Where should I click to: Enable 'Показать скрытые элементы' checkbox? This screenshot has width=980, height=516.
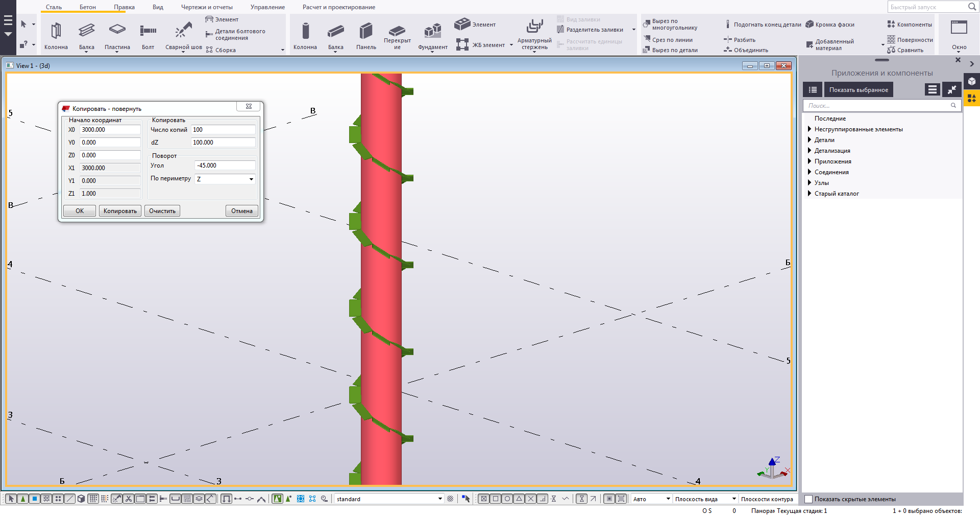[808, 499]
